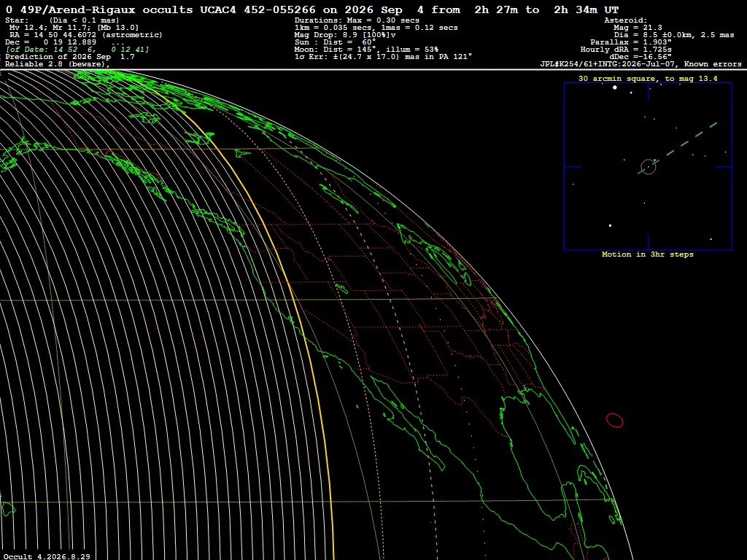Select the green 'of Date' coordinates line
747x560 pixels.
point(77,50)
